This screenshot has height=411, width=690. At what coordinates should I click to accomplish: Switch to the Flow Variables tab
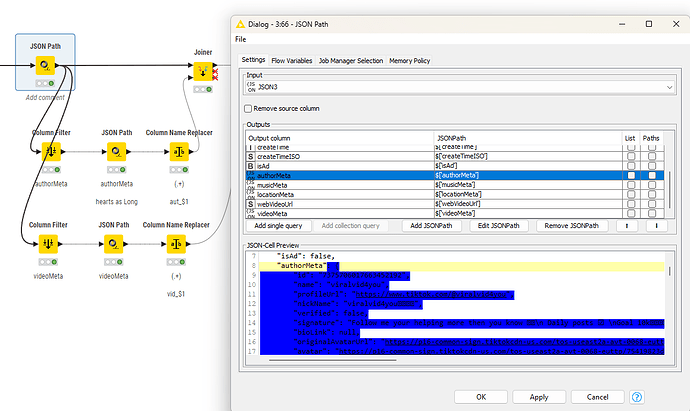click(292, 61)
